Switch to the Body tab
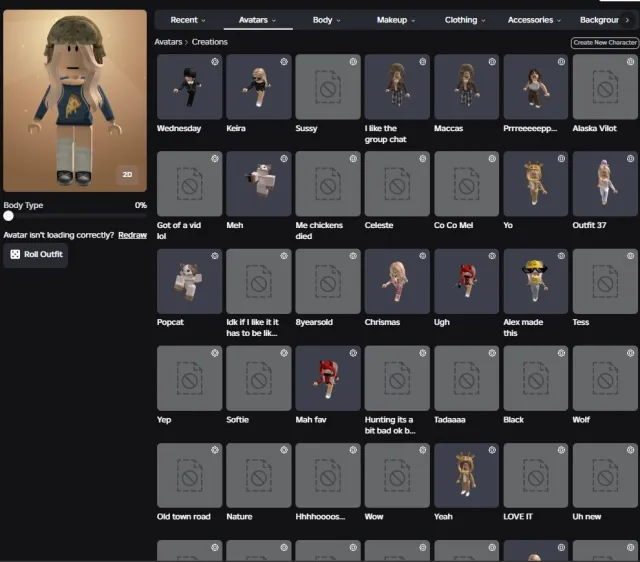This screenshot has height=562, width=640. [327, 20]
